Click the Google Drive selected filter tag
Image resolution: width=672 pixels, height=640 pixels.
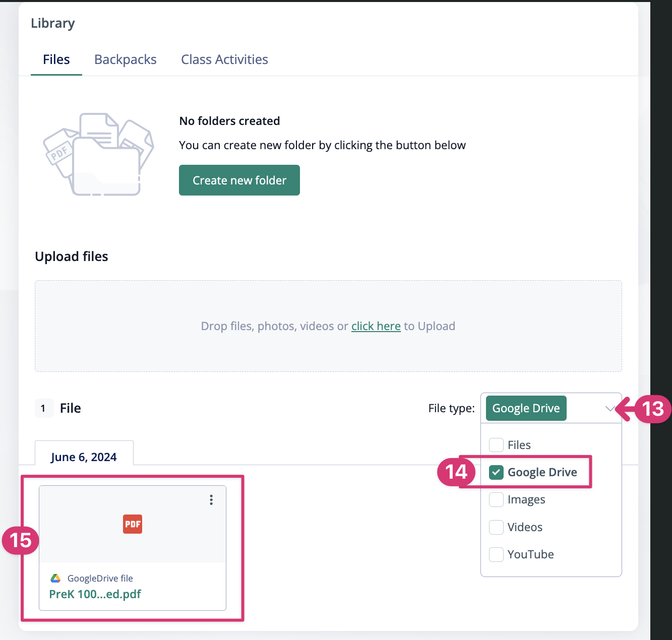[526, 408]
